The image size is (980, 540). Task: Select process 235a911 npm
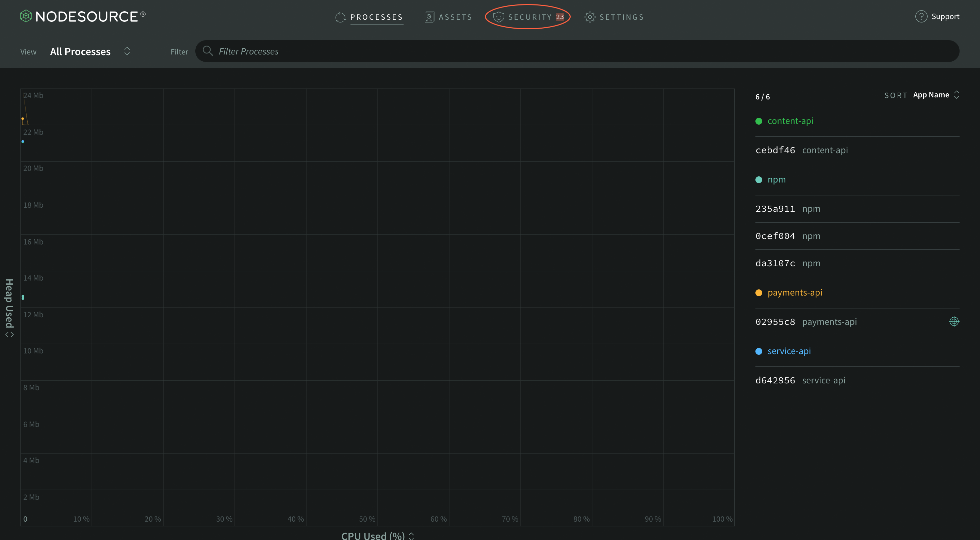tap(857, 209)
